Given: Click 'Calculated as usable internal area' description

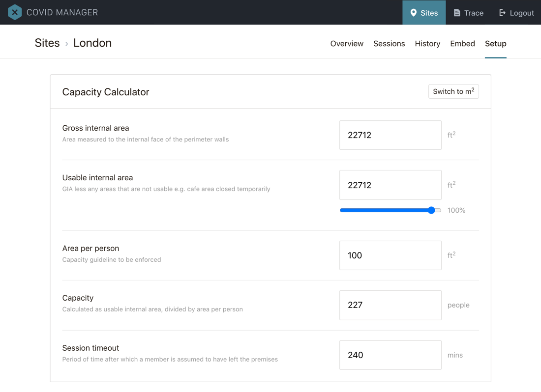Looking at the screenshot, I should point(152,309).
